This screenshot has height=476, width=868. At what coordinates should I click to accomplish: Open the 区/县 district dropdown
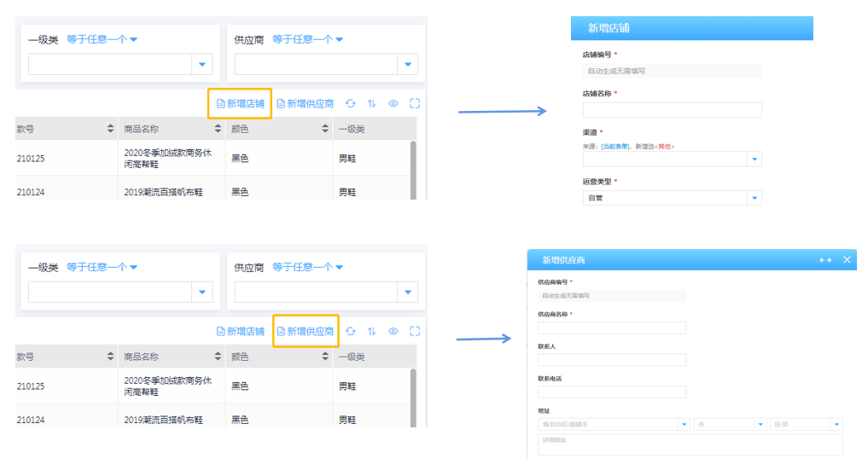pyautogui.click(x=836, y=424)
